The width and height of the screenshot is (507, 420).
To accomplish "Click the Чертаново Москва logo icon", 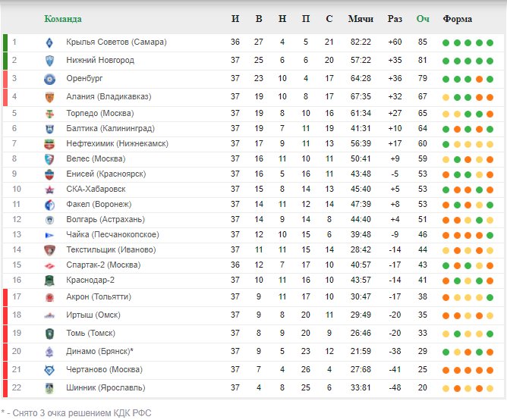I will pyautogui.click(x=49, y=370).
